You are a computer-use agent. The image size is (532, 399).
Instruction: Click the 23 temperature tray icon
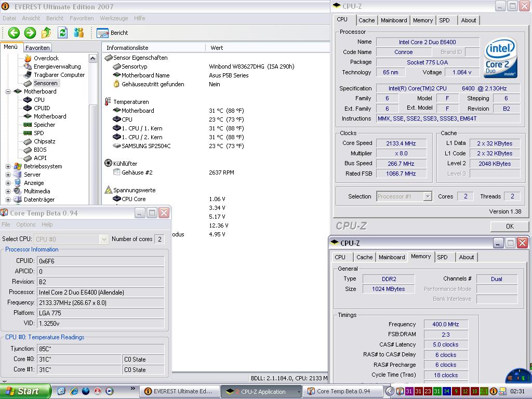tap(428, 392)
